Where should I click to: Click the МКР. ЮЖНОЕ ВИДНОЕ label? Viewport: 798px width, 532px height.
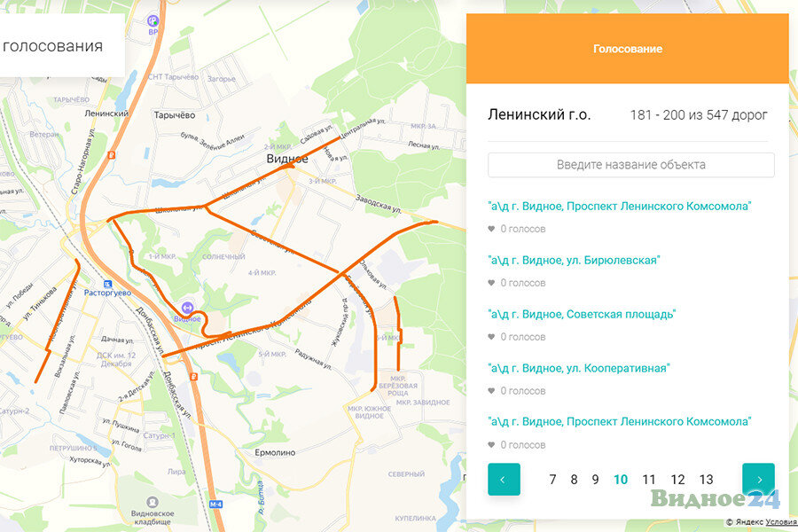coord(370,412)
